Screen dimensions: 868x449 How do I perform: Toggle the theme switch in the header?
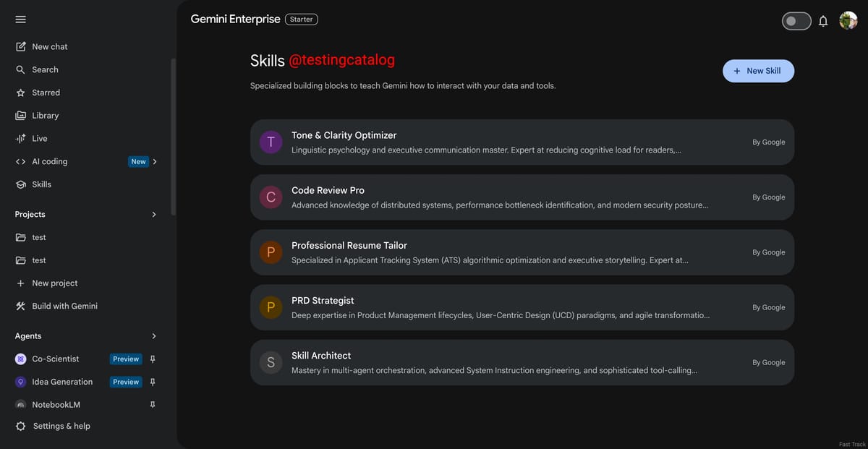[x=796, y=20]
